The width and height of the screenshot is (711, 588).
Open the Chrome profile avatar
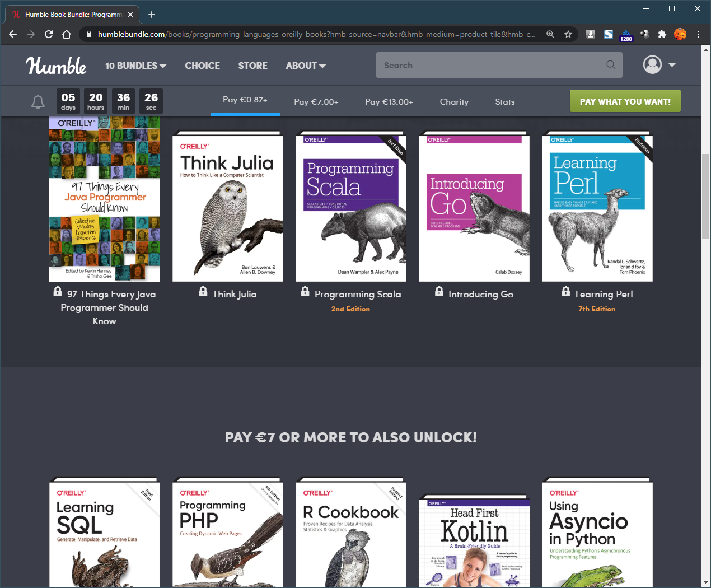pyautogui.click(x=680, y=34)
